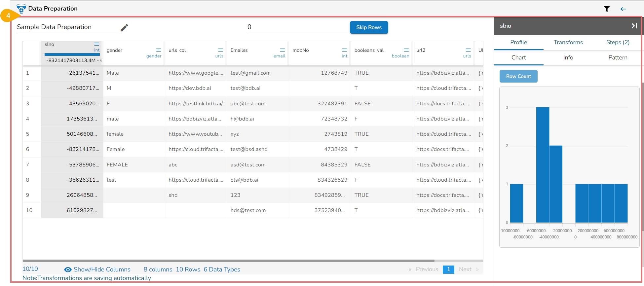The image size is (644, 286).
Task: Collapse the slno profile side panel
Action: coord(634,26)
